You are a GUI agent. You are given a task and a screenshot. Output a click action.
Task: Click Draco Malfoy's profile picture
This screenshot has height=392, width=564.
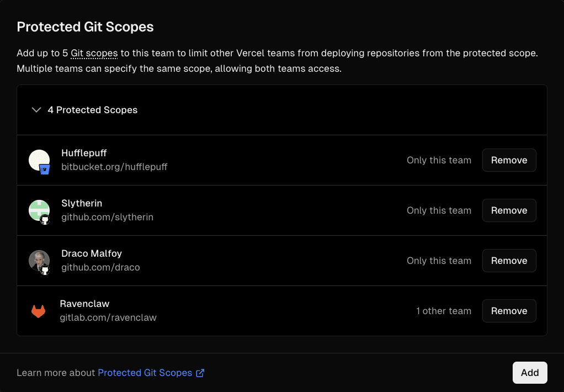(38, 260)
